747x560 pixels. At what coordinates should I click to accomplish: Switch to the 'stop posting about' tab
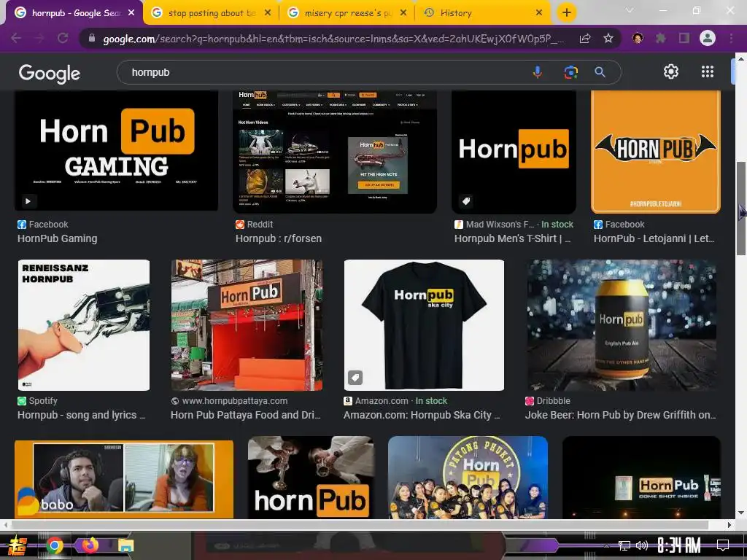(x=212, y=13)
